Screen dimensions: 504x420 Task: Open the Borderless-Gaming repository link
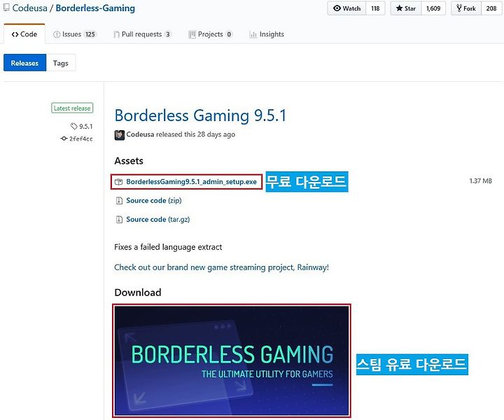tap(95, 8)
